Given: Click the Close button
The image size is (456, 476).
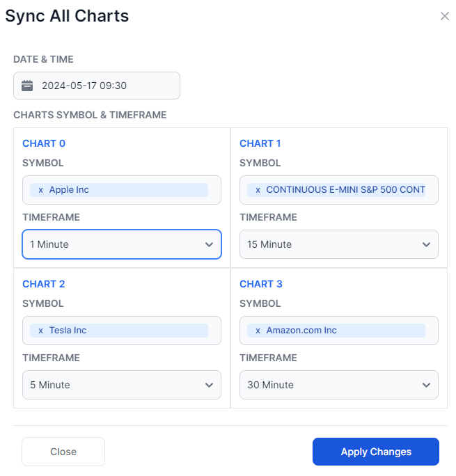Looking at the screenshot, I should coord(63,452).
